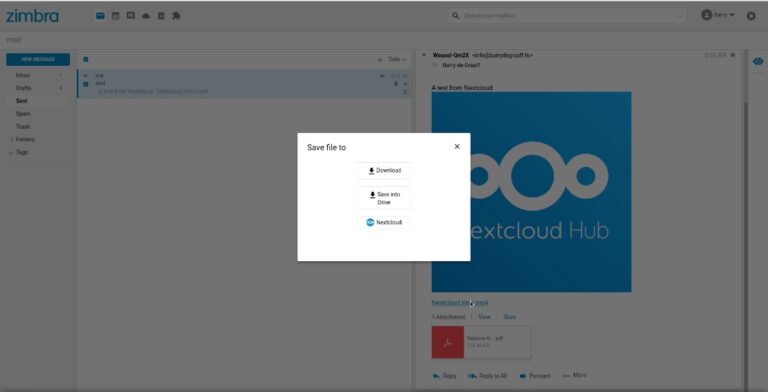Screen dimensions: 768x392
Task: Open the settings gear icon
Action: pos(751,16)
